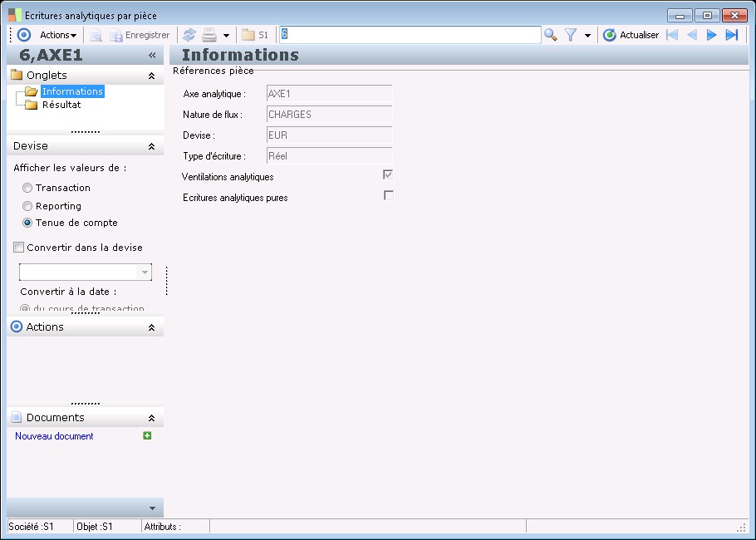The width and height of the screenshot is (756, 540).
Task: Click the green plus add document icon
Action: [148, 435]
